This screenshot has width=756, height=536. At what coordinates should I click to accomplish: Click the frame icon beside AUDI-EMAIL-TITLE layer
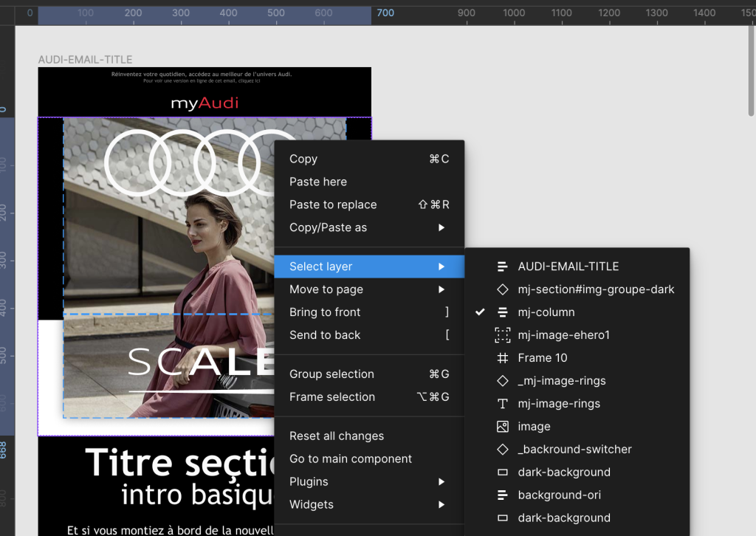(x=502, y=267)
